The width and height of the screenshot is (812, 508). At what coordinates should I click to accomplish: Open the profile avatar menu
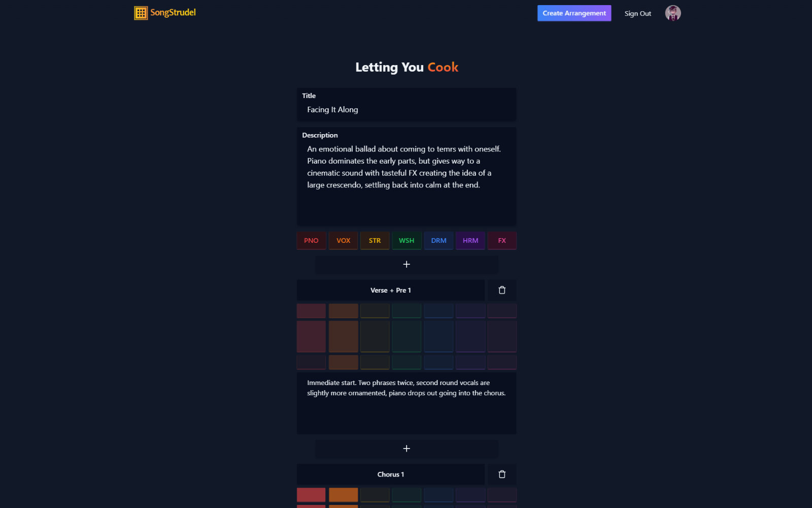pyautogui.click(x=672, y=13)
